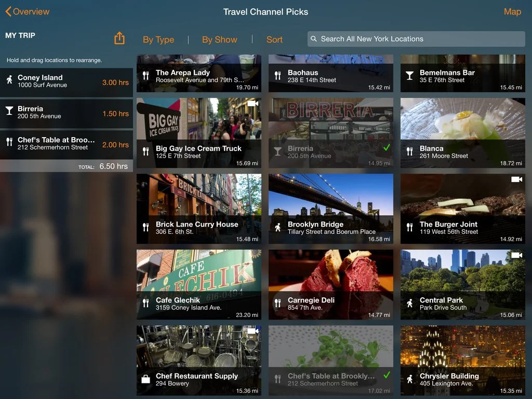Image resolution: width=532 pixels, height=399 pixels.
Task: Click the fork-and-knife icon on Blanca
Action: [410, 152]
